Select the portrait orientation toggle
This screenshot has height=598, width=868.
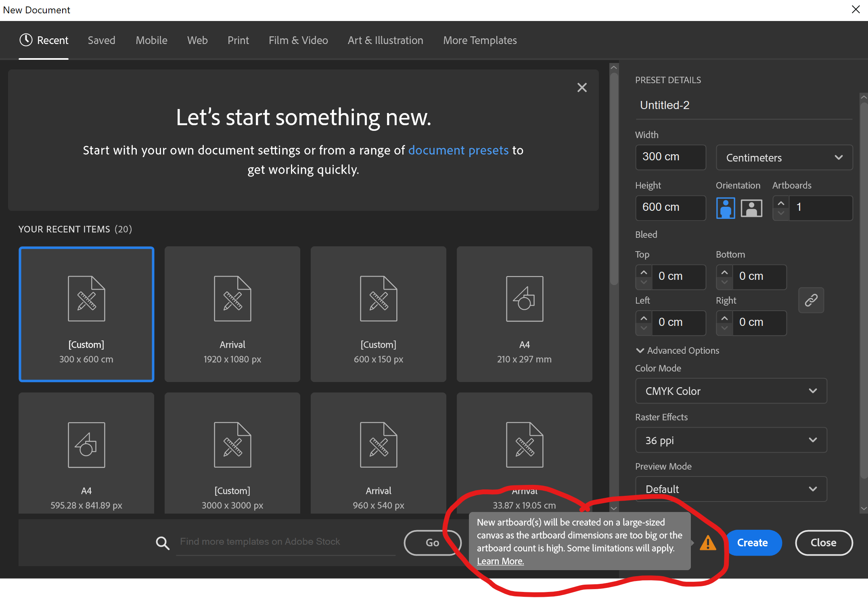(725, 208)
